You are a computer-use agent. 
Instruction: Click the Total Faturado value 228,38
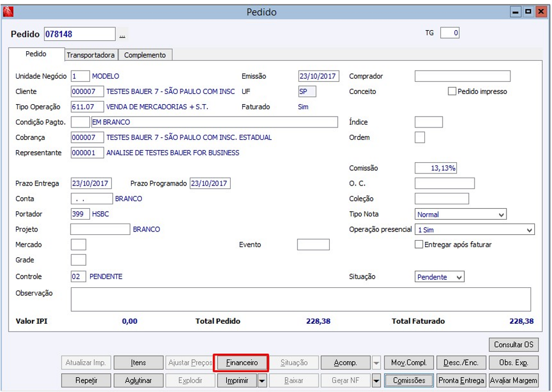tap(521, 321)
